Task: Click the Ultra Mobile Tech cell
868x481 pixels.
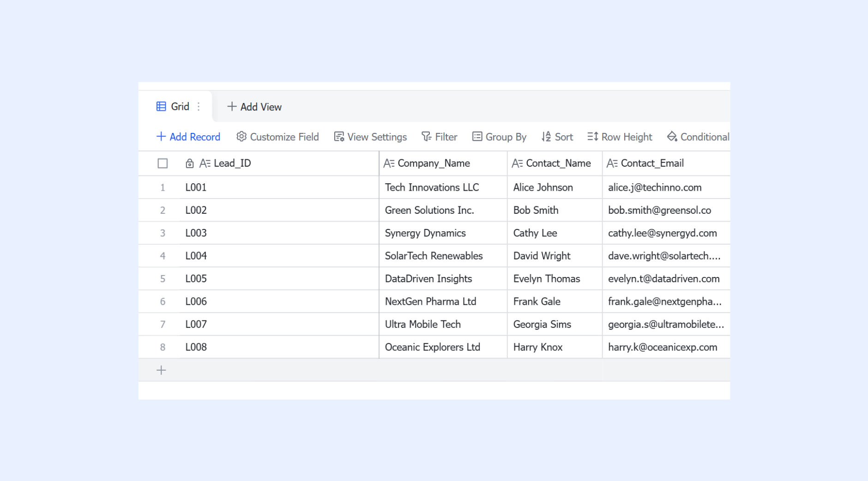Action: click(x=443, y=324)
